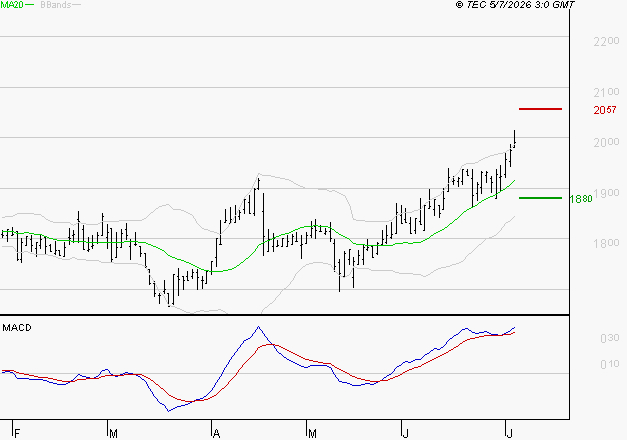627x440 pixels.
Task: Click the MACD blue line peak in April
Action: coord(258,327)
